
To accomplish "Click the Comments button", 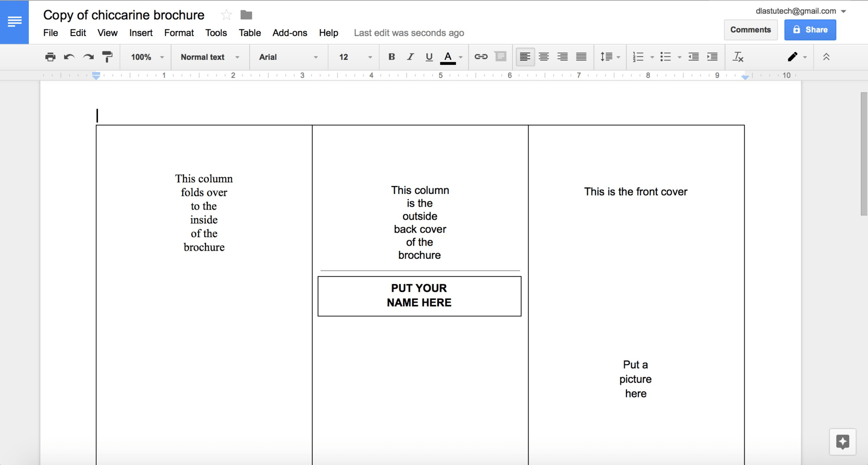I will point(750,30).
